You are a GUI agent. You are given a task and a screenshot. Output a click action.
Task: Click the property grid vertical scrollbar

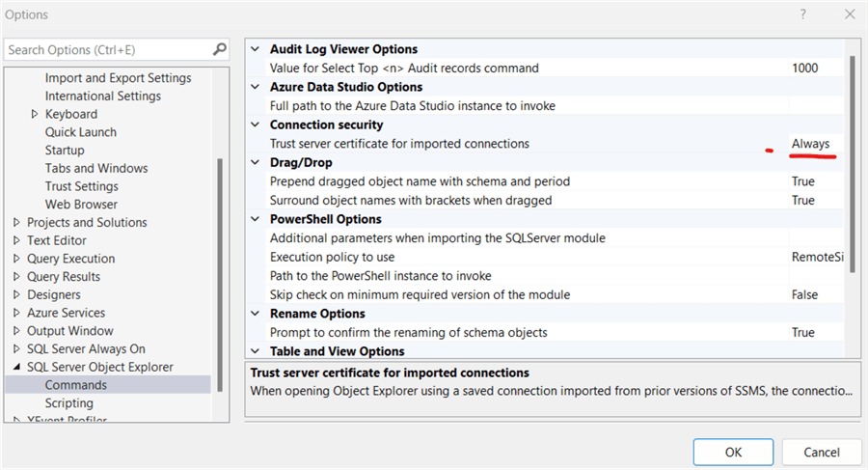click(852, 164)
